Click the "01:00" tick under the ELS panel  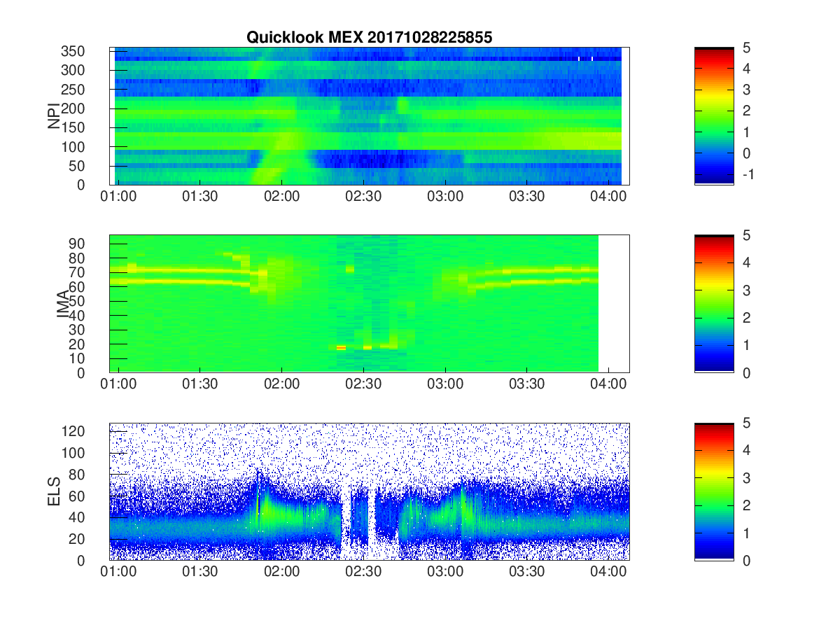point(119,573)
